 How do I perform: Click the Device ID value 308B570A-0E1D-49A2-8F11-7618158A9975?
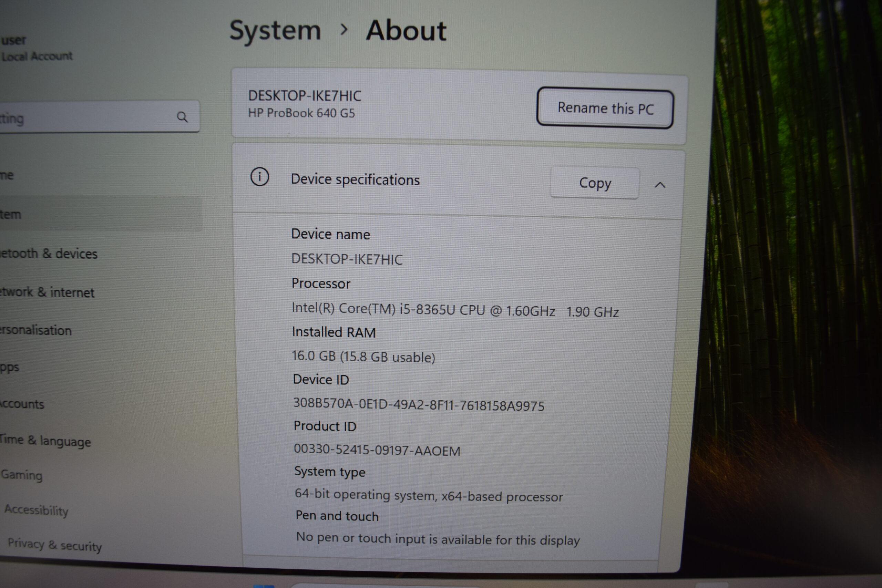(419, 405)
